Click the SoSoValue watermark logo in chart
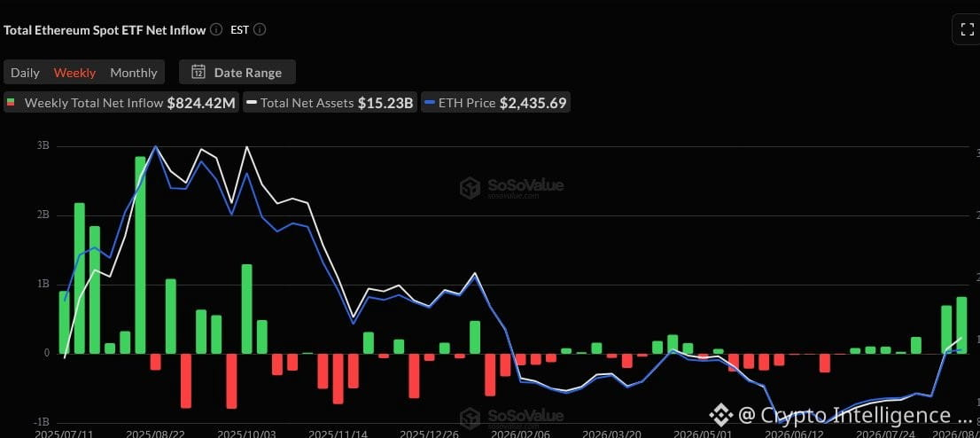This screenshot has height=438, width=980. 470,188
